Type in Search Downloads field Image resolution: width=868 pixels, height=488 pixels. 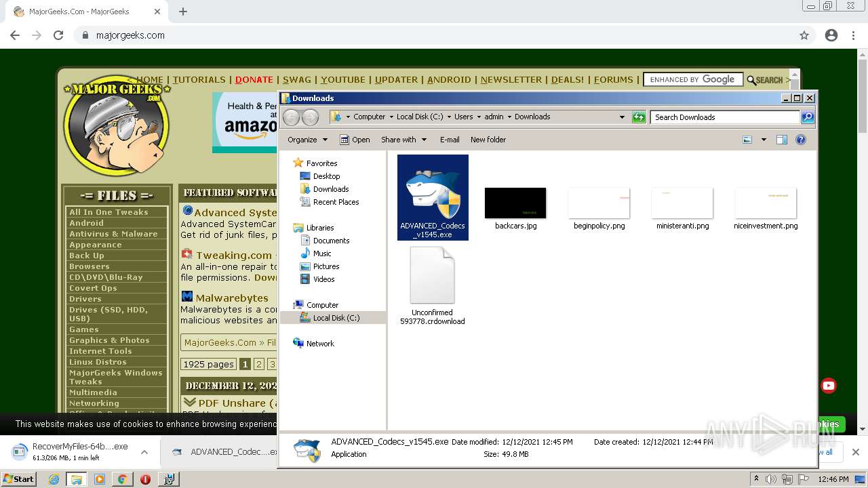(725, 117)
